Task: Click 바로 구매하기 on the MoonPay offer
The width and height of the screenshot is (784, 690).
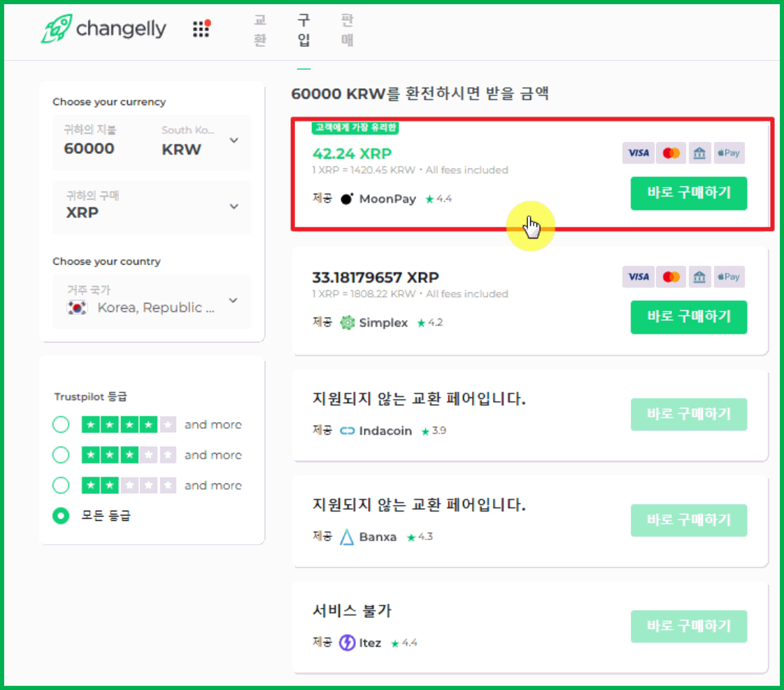Action: click(x=688, y=193)
